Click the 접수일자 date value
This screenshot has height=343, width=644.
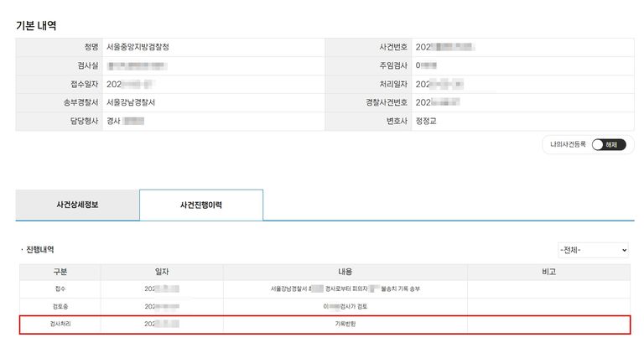[x=128, y=84]
